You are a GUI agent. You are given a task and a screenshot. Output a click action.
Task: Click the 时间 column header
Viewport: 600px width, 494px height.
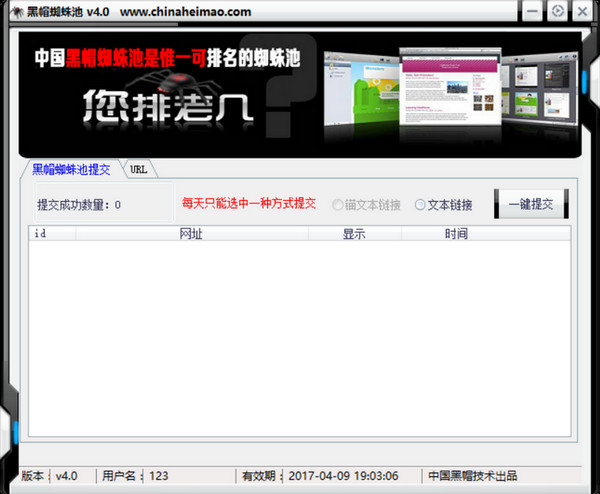tap(457, 234)
